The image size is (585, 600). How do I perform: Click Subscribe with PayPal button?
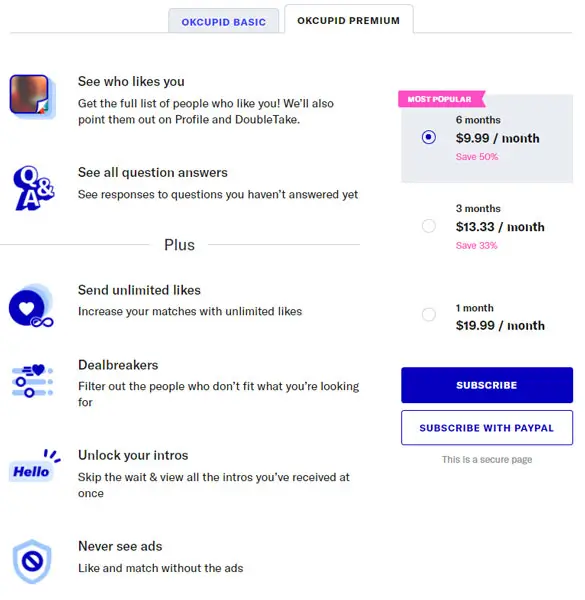point(487,428)
